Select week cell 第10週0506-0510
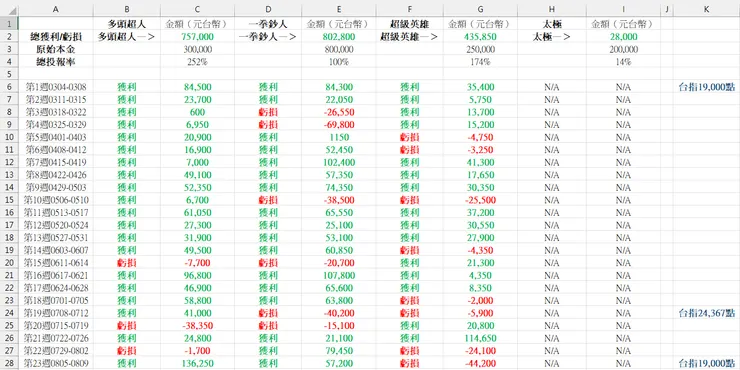Screen dimensions: 740x370 56,200
